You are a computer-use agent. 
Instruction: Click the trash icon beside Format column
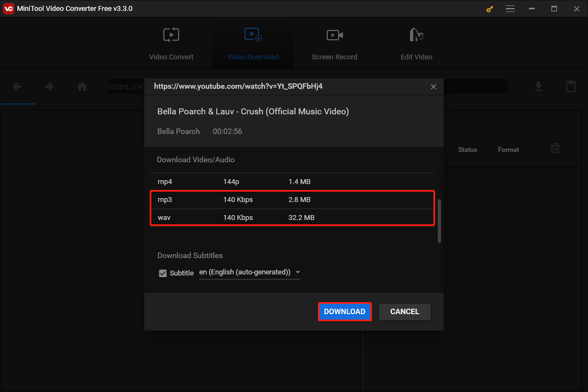pyautogui.click(x=555, y=148)
